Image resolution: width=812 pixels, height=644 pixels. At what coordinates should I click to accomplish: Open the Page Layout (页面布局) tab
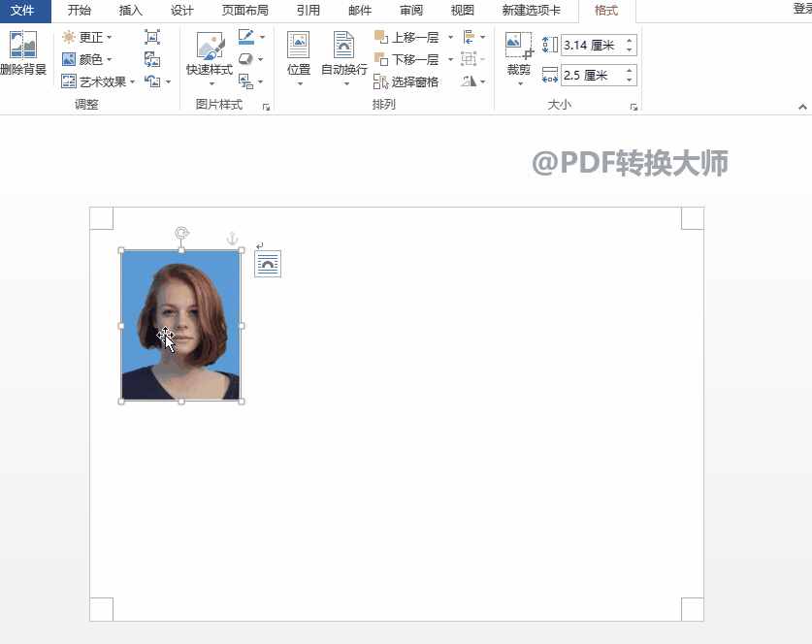click(244, 11)
